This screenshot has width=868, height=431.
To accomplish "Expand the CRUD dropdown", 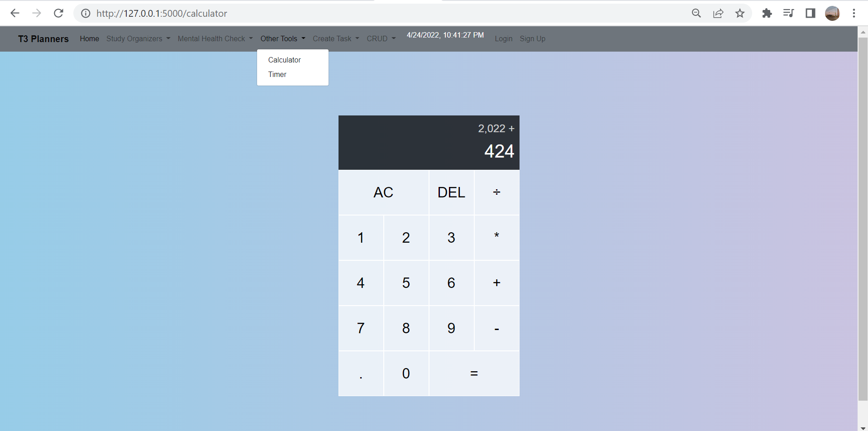I will click(x=381, y=39).
